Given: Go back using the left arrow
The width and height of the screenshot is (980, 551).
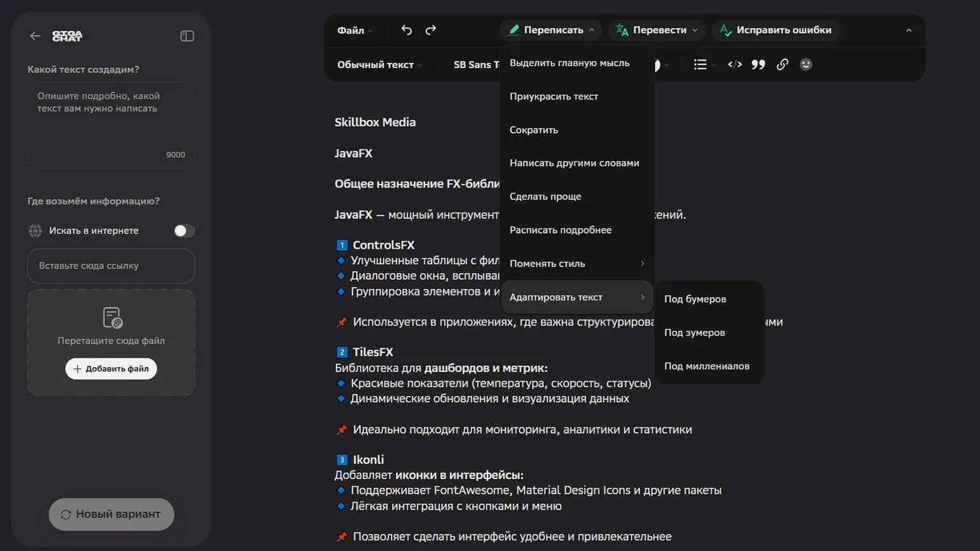Looking at the screenshot, I should (x=35, y=36).
